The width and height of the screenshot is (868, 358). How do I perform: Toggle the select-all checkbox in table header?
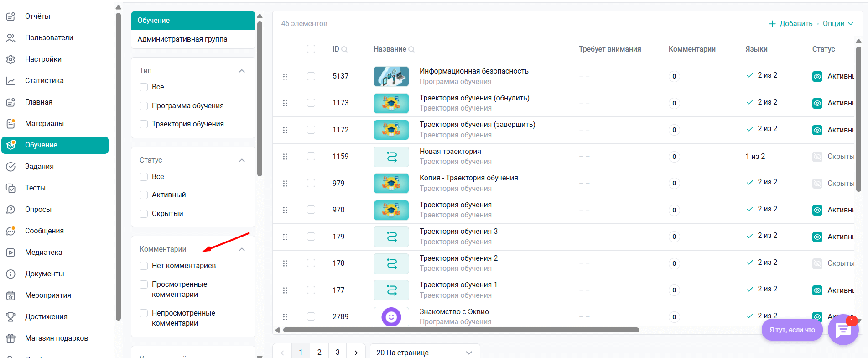click(x=311, y=49)
